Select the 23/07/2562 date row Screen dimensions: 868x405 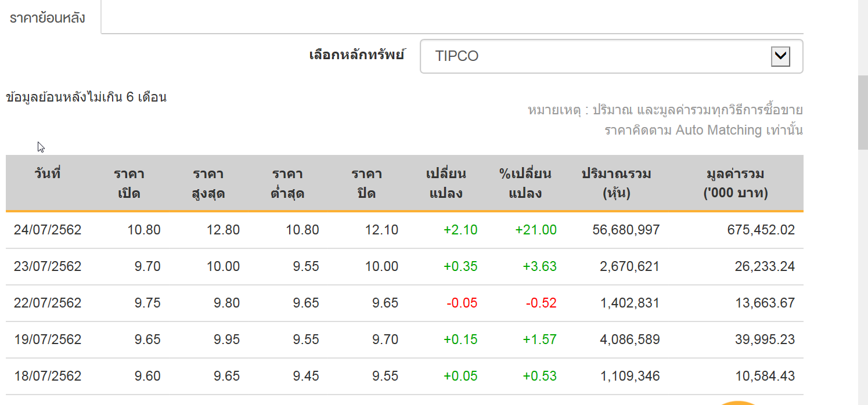click(405, 267)
